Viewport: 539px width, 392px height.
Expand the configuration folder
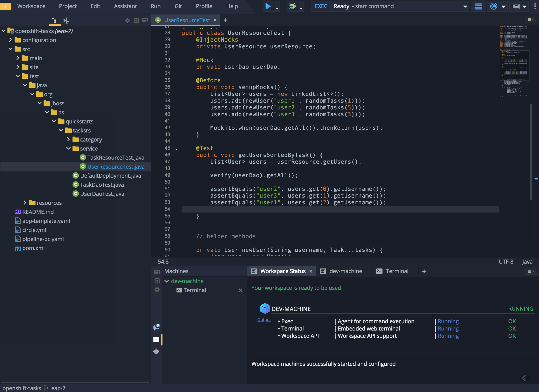(10, 40)
